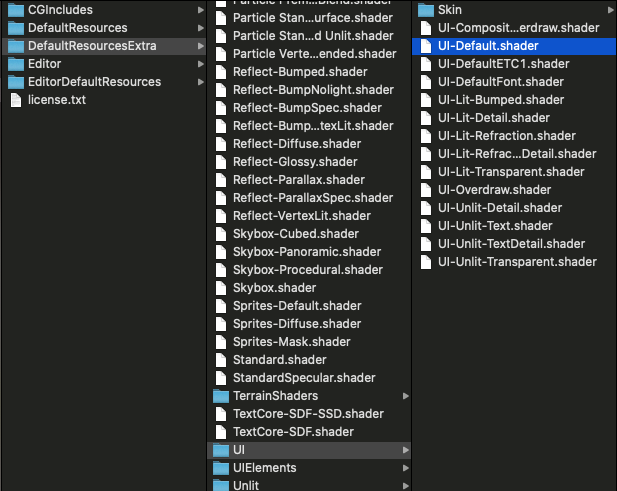Select Reflect-Bump...texLit.shader file name

(x=313, y=126)
